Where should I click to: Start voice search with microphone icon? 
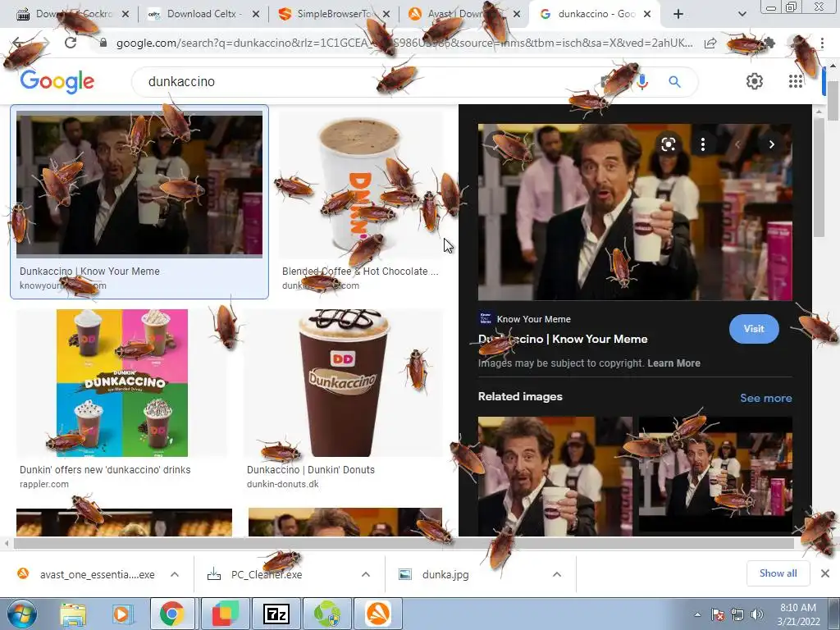click(642, 81)
